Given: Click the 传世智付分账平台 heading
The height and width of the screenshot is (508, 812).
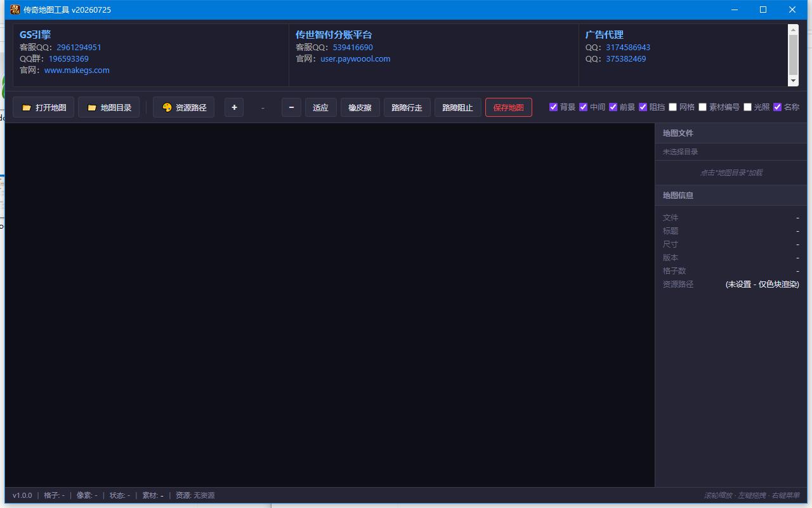Looking at the screenshot, I should (x=334, y=35).
